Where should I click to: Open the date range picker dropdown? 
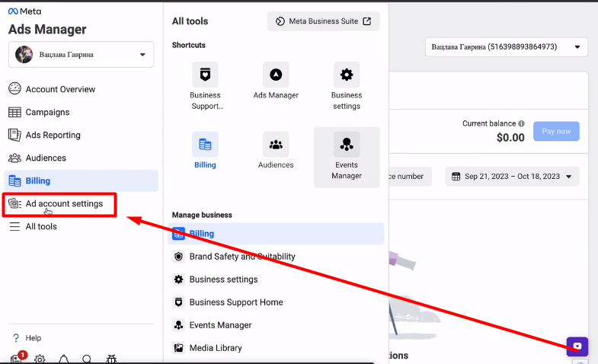[512, 177]
